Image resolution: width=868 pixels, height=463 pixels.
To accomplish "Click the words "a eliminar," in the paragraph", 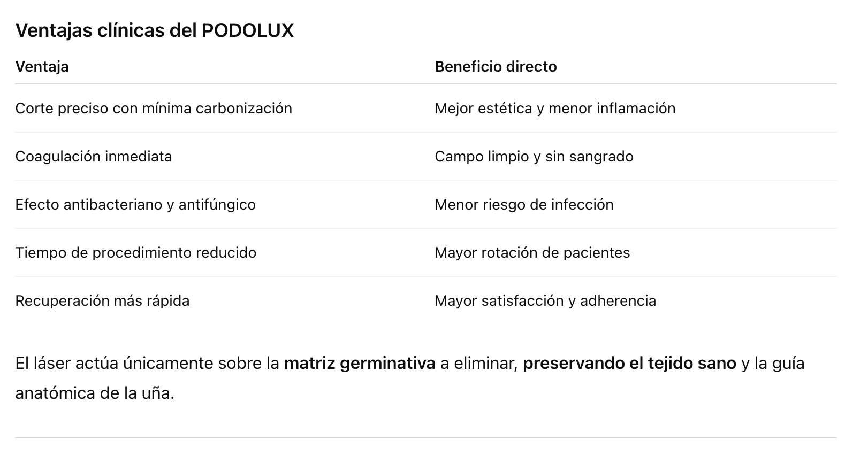I will tap(479, 364).
